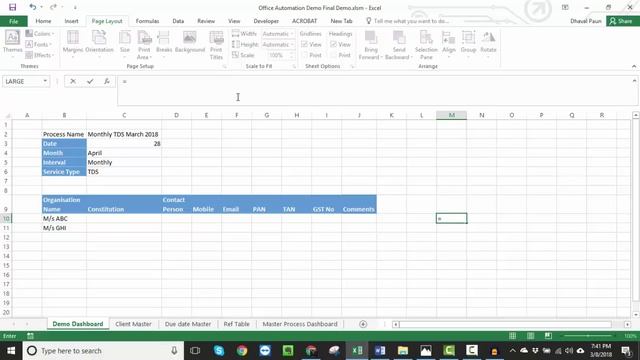Cancel the formula entry with X button
640x360 pixels.
point(73,81)
